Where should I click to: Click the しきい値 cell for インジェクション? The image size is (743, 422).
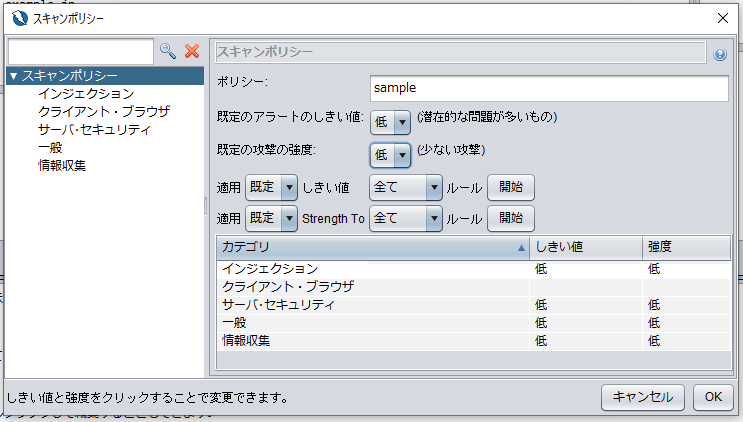pyautogui.click(x=586, y=269)
